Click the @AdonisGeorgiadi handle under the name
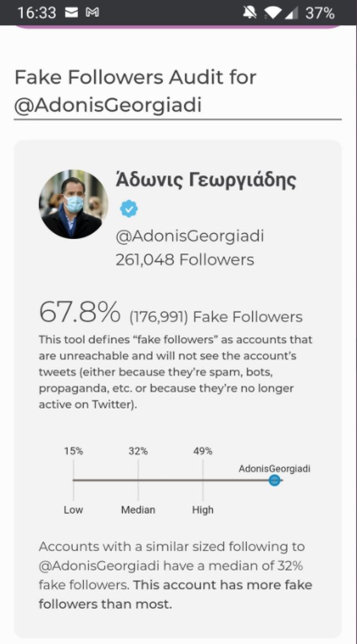The image size is (357, 644). click(189, 236)
